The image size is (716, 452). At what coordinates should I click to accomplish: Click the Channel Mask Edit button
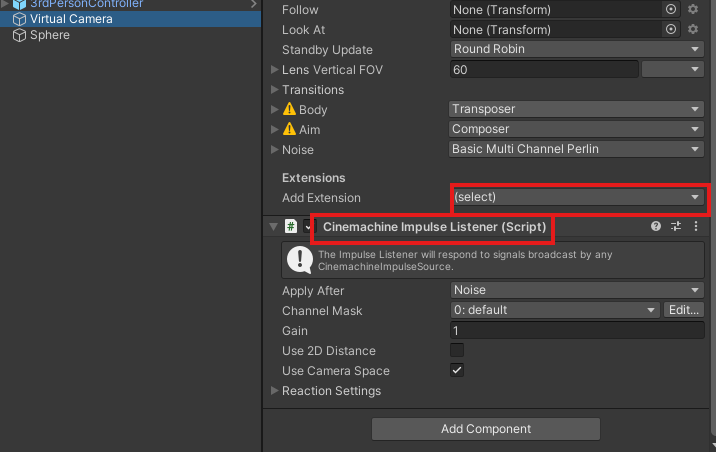(684, 310)
